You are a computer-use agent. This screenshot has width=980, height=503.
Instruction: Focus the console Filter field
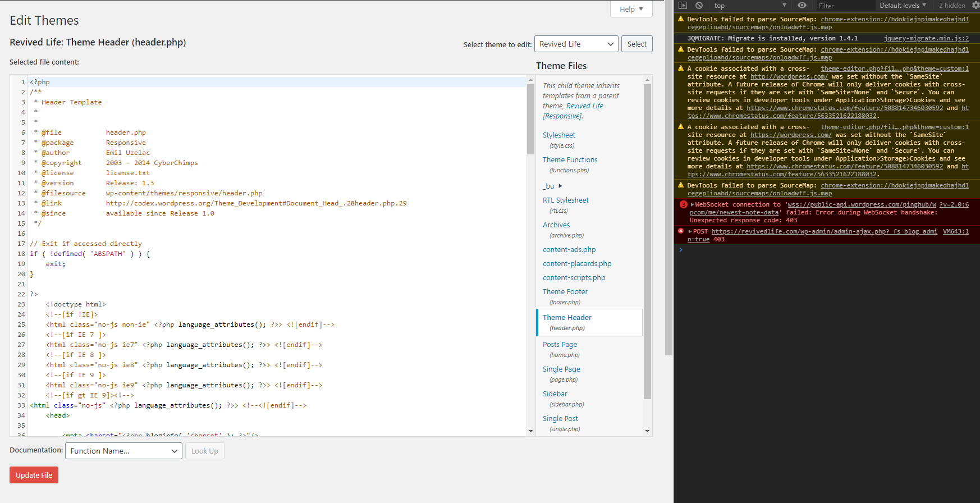pos(845,6)
